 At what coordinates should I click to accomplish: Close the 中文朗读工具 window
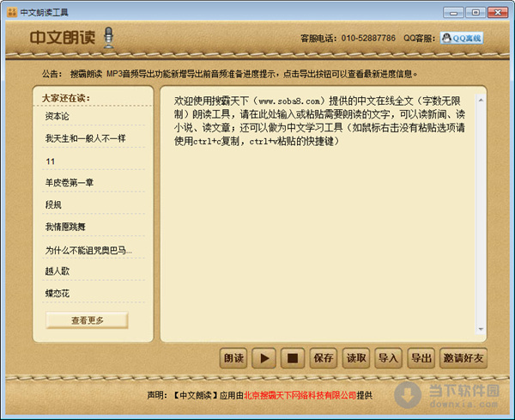(498, 13)
